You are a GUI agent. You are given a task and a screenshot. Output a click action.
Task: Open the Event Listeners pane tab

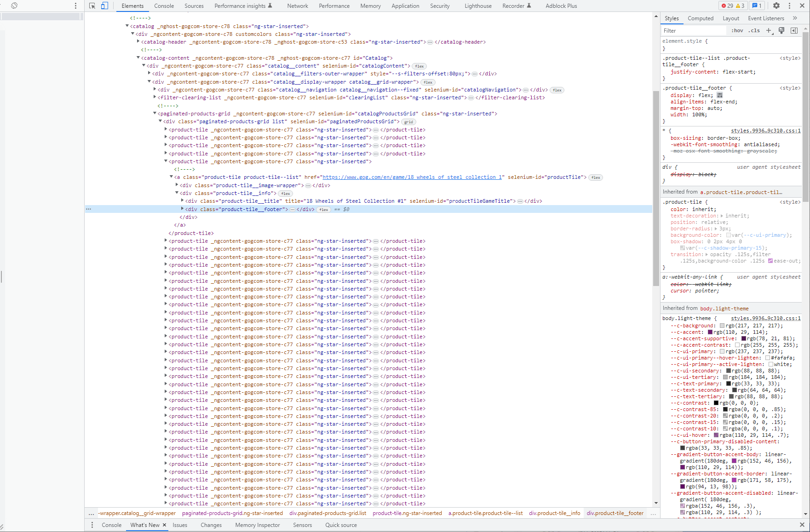tap(766, 18)
